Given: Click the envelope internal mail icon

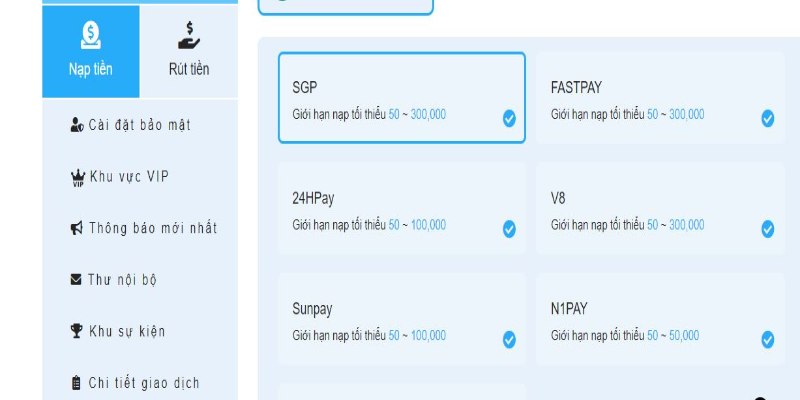Looking at the screenshot, I should 77,280.
